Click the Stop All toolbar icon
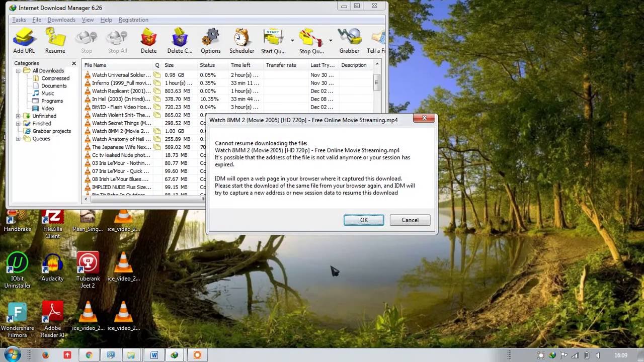The height and width of the screenshot is (362, 644). pyautogui.click(x=117, y=41)
